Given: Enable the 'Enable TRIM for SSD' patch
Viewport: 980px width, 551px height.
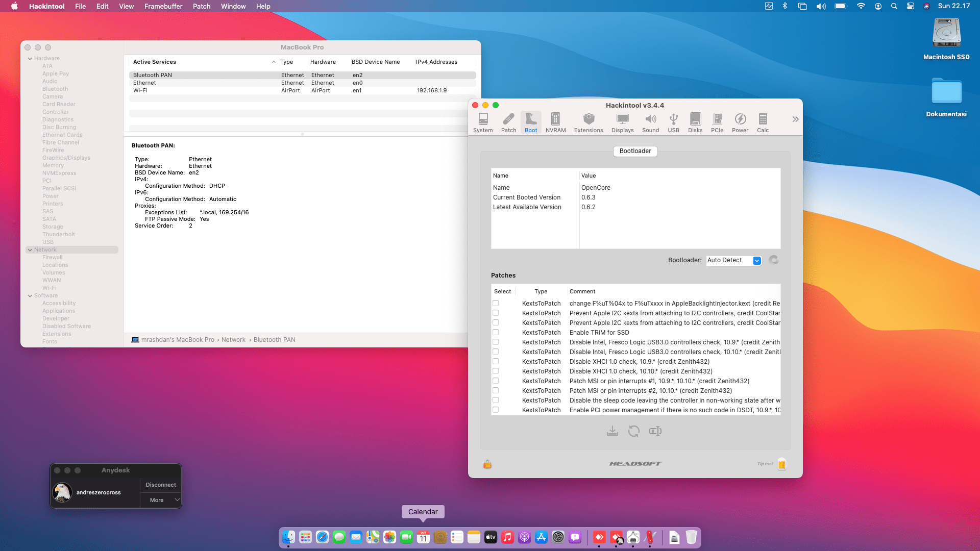Looking at the screenshot, I should (x=496, y=332).
